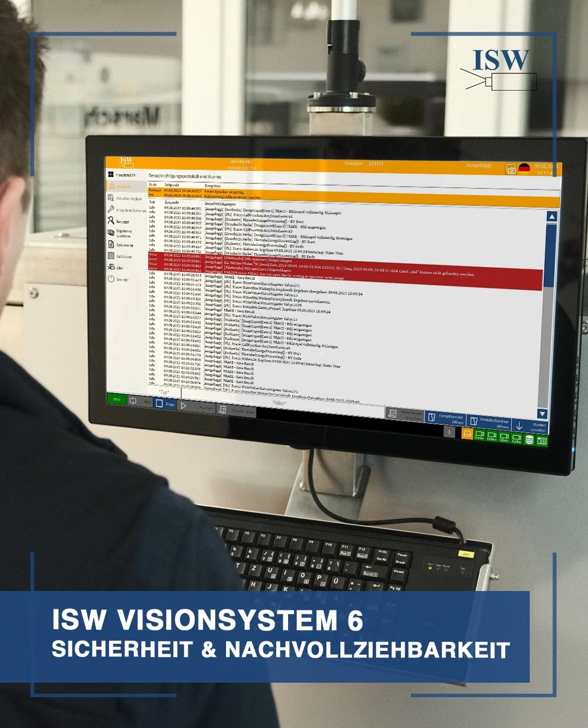588x728 pixels.
Task: Click the gray counter box showing 3
Action: [x=450, y=432]
